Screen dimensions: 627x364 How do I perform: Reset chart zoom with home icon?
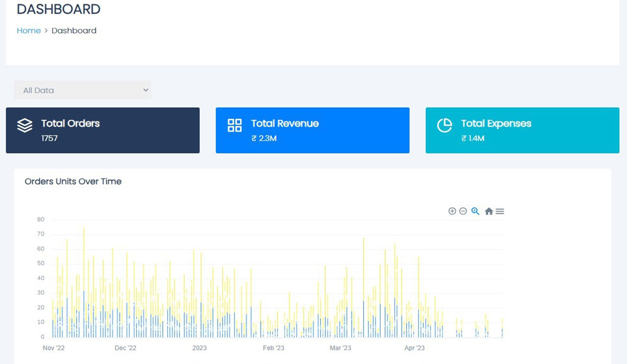click(x=489, y=211)
